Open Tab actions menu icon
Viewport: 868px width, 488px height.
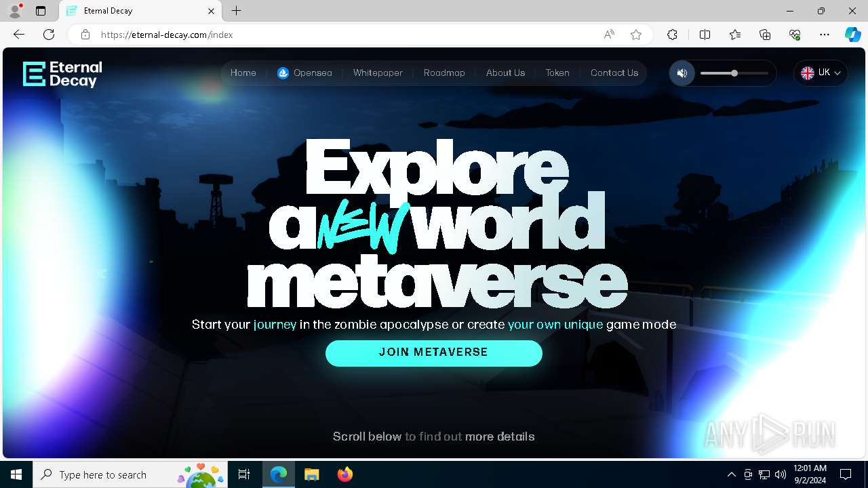point(41,11)
